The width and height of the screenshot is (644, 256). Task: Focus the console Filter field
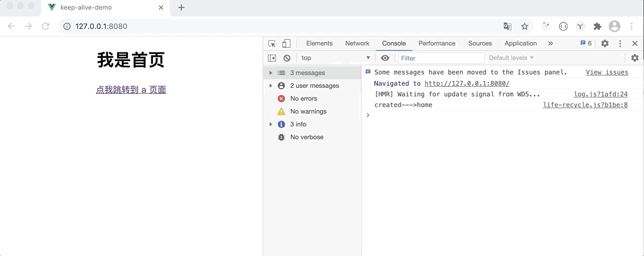tap(441, 58)
